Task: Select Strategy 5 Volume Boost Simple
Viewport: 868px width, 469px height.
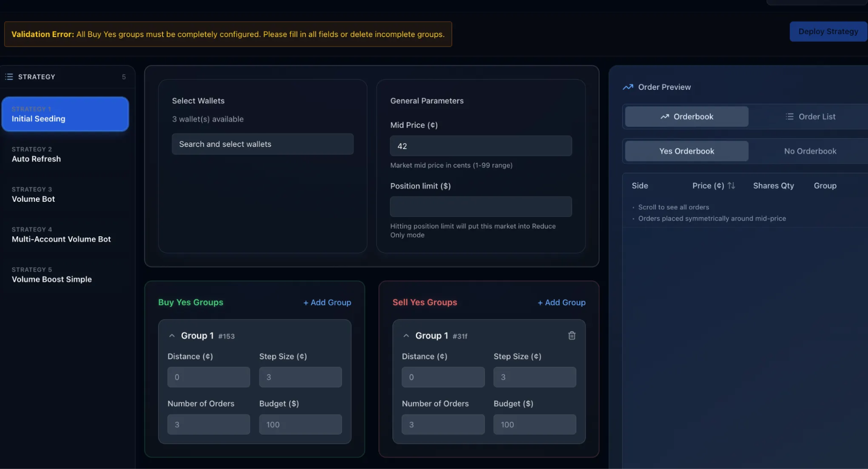Action: [x=65, y=275]
